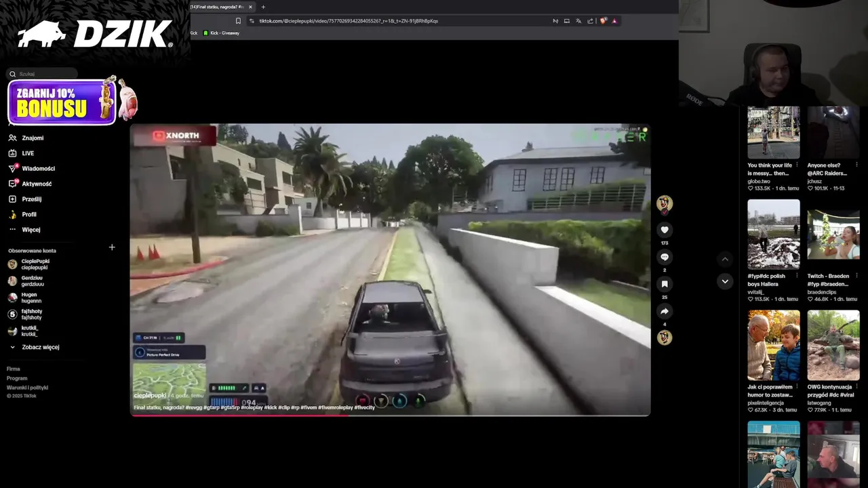Close the 'Finał statku, nagroda?' browser tab
868x488 pixels.
(x=250, y=7)
